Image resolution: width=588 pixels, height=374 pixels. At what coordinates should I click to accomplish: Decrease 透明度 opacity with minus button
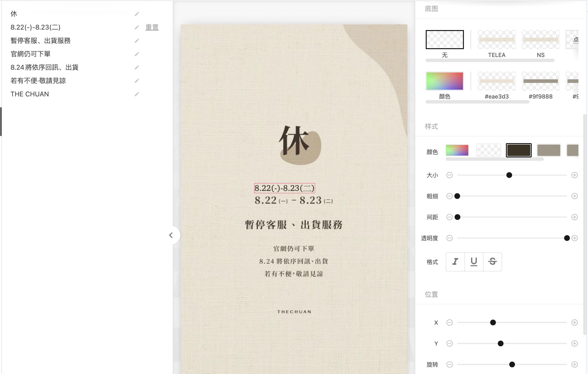(449, 238)
